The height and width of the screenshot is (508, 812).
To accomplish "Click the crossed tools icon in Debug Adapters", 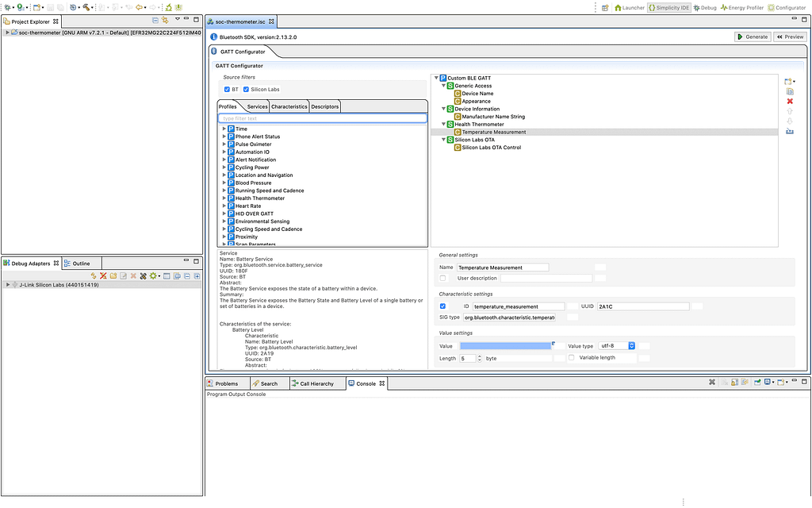I will (144, 275).
